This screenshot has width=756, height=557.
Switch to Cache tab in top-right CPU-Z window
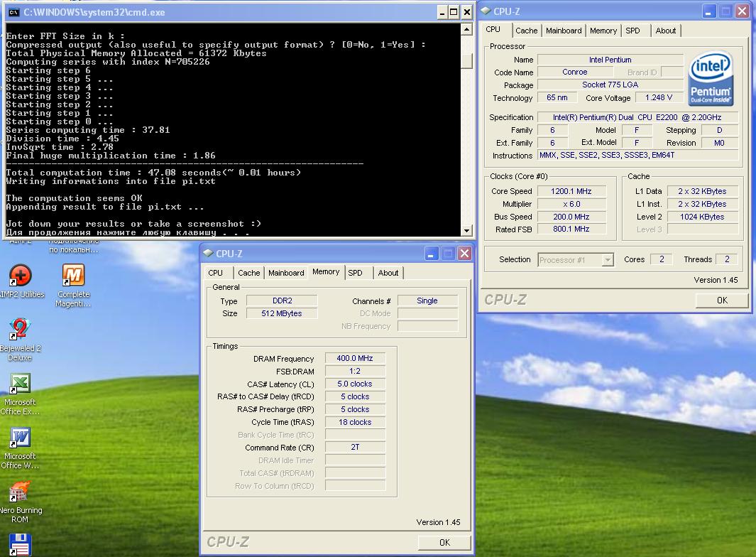click(526, 31)
